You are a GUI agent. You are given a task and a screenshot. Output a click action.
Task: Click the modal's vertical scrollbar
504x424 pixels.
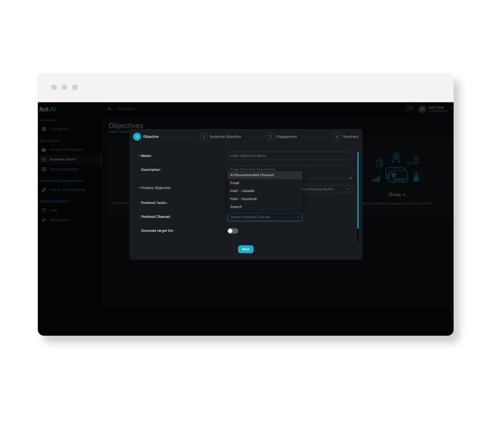(x=358, y=189)
